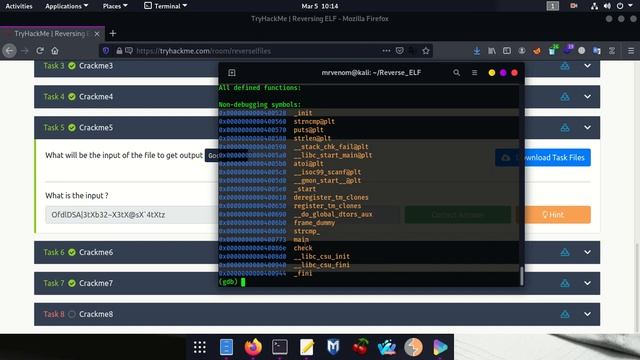Viewport: 640px width, 360px height.
Task: Click terminal new tab icon
Action: point(232,73)
